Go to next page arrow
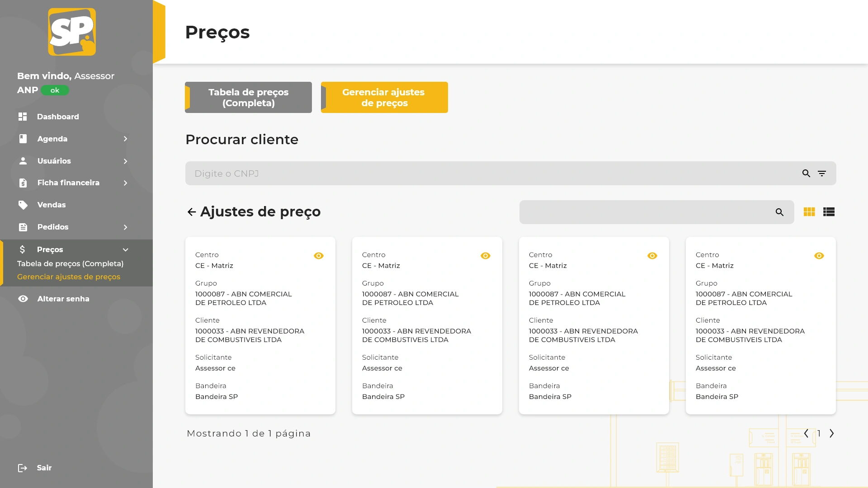This screenshot has height=488, width=868. tap(832, 434)
